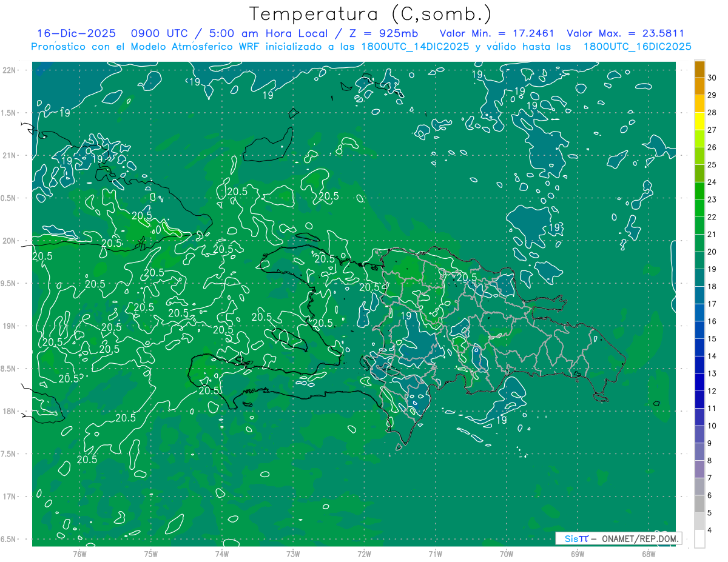This screenshot has width=728, height=562.
Task: Click the "5:00 am Hora Local" text
Action: point(268,34)
